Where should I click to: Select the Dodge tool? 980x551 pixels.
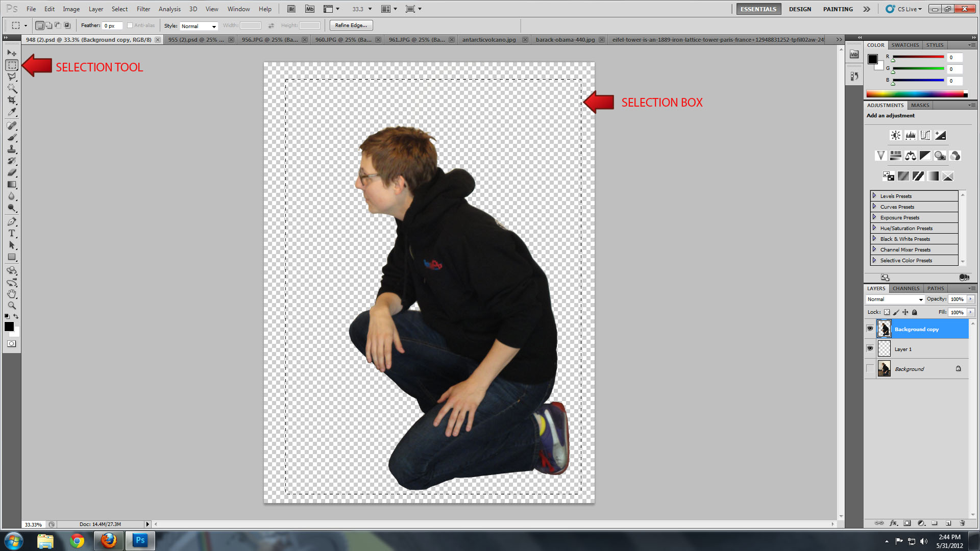(12, 208)
